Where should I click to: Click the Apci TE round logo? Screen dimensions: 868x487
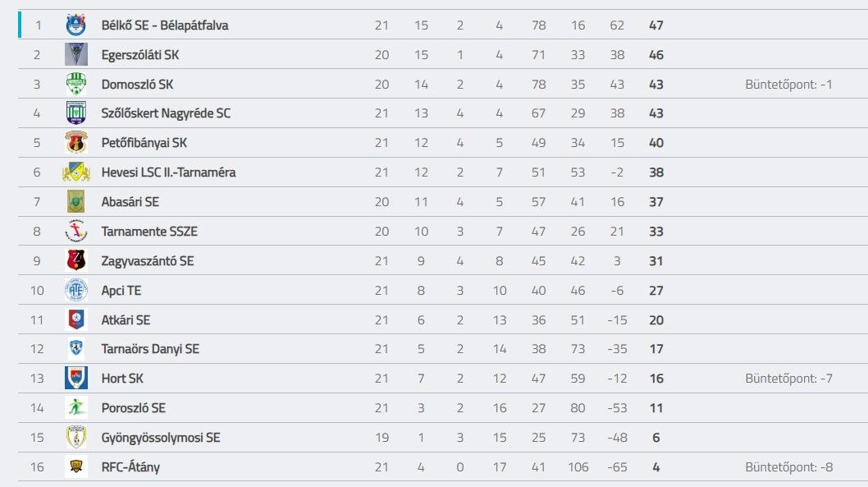75,290
